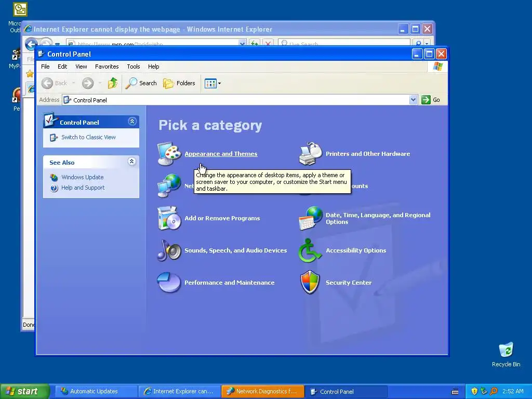
Task: Switch to Internet Explorer taskbar item
Action: tap(180, 391)
